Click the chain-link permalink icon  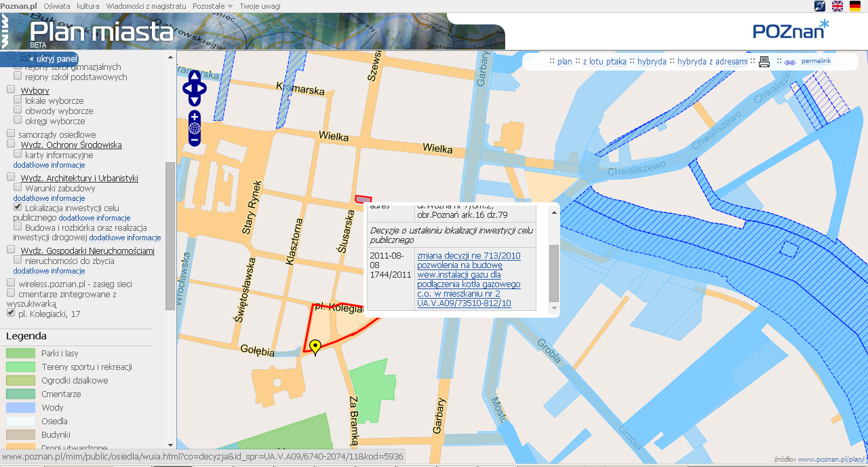tap(789, 62)
